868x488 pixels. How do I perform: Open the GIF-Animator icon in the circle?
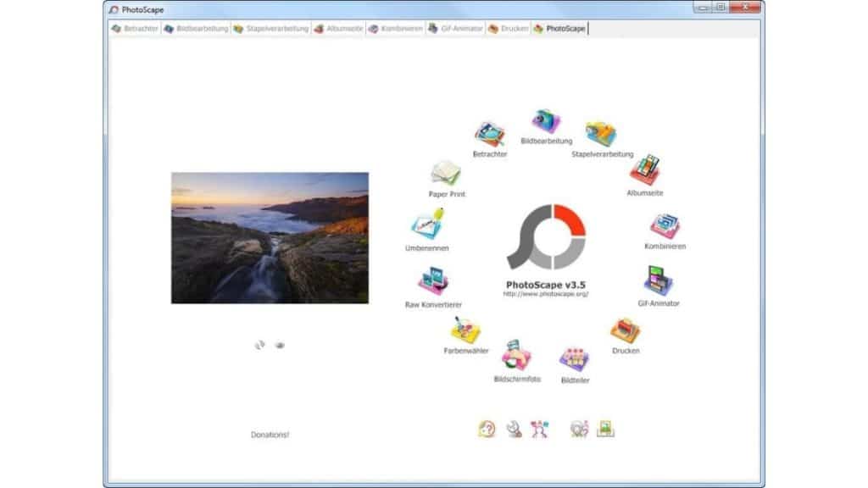coord(658,281)
